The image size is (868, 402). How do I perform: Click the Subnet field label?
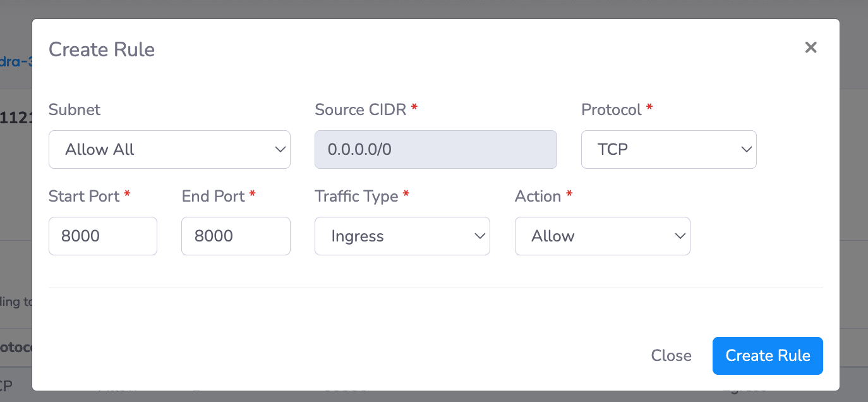[x=75, y=109]
